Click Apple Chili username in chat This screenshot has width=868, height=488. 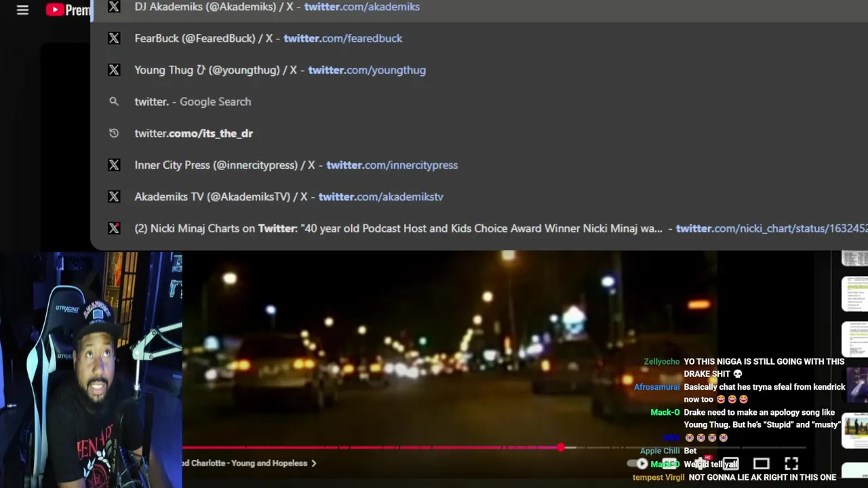click(x=660, y=451)
